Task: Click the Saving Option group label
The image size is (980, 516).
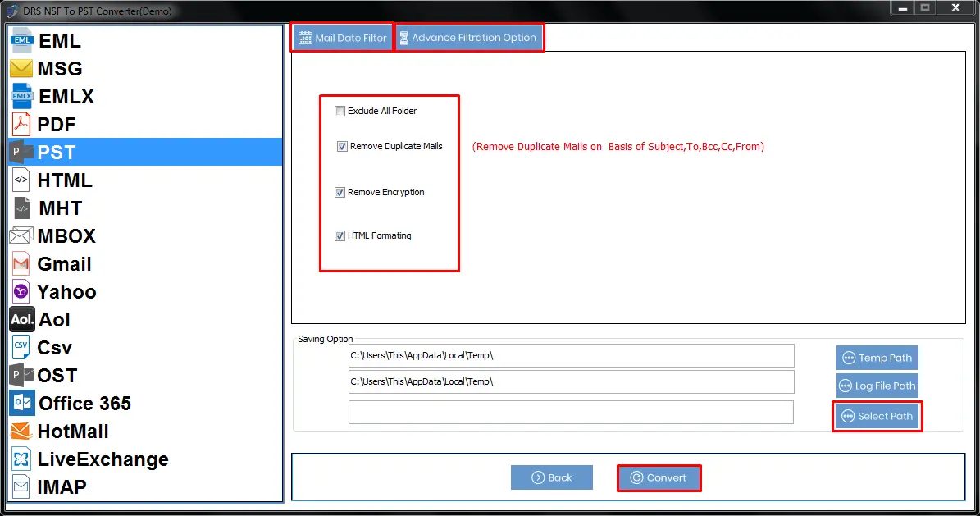Action: [325, 339]
